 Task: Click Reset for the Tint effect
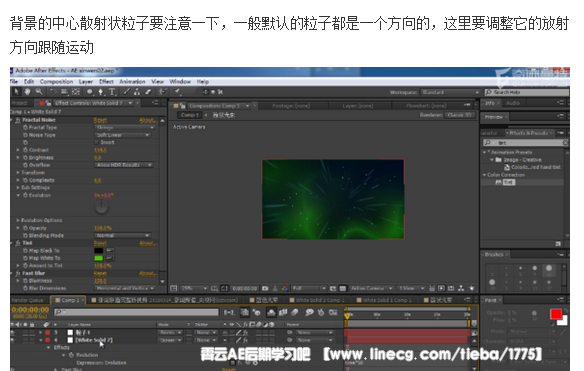point(100,243)
